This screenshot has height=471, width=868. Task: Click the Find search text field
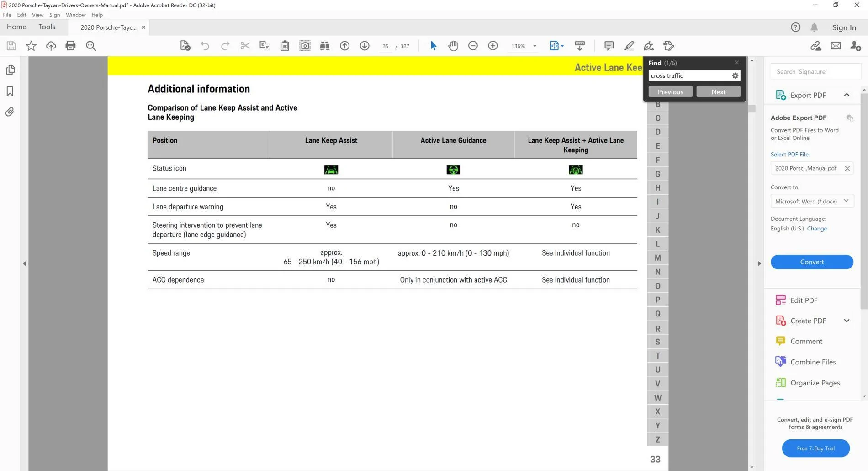689,76
